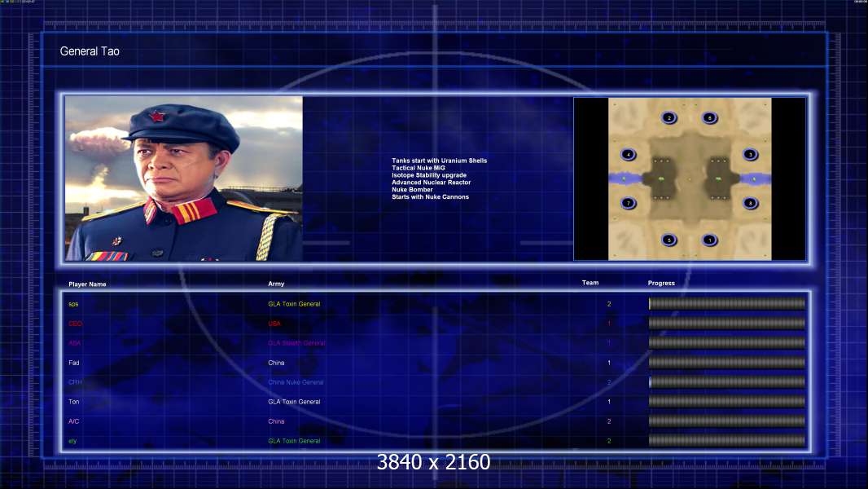Screen dimensions: 868x489
Task: Click "China" army in Fad row
Action: (276, 363)
